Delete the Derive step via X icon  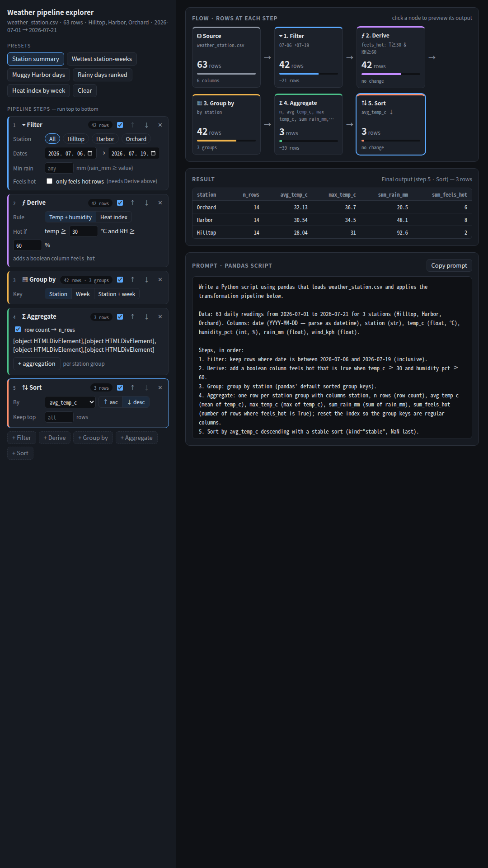coord(160,203)
